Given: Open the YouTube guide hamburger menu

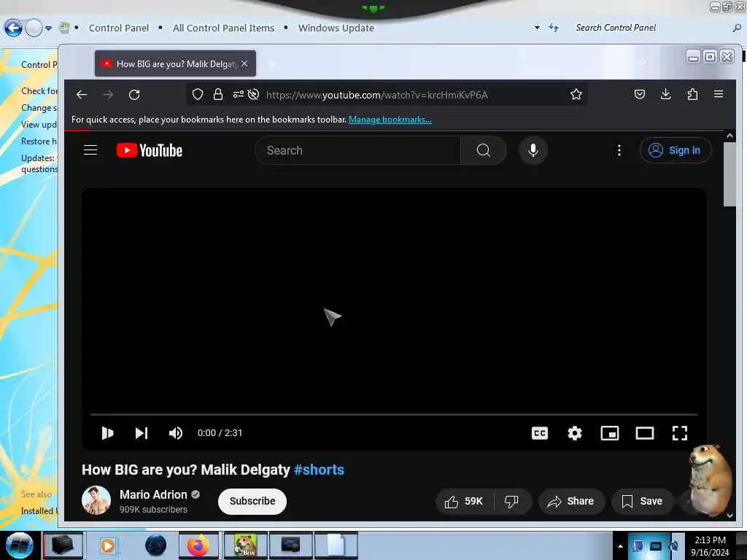Looking at the screenshot, I should coord(90,150).
